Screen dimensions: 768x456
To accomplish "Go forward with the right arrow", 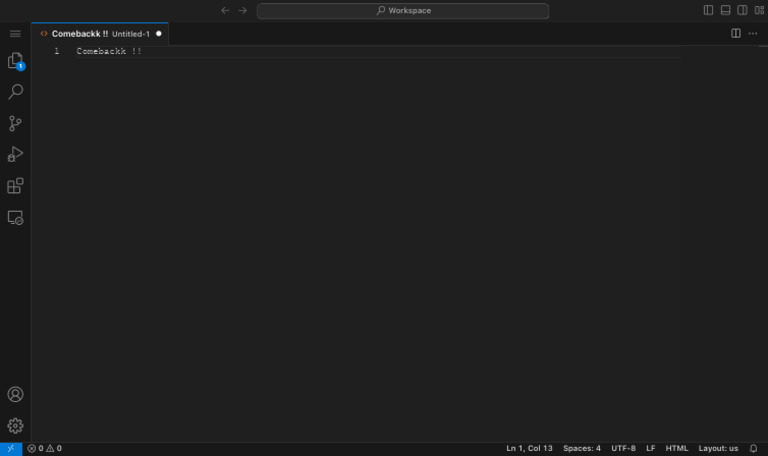I will (242, 10).
